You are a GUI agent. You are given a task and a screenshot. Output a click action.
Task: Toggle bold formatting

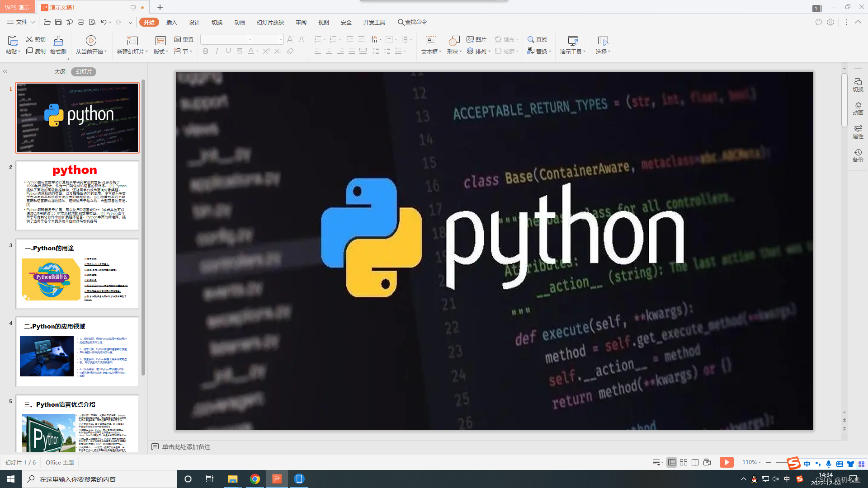tap(206, 52)
